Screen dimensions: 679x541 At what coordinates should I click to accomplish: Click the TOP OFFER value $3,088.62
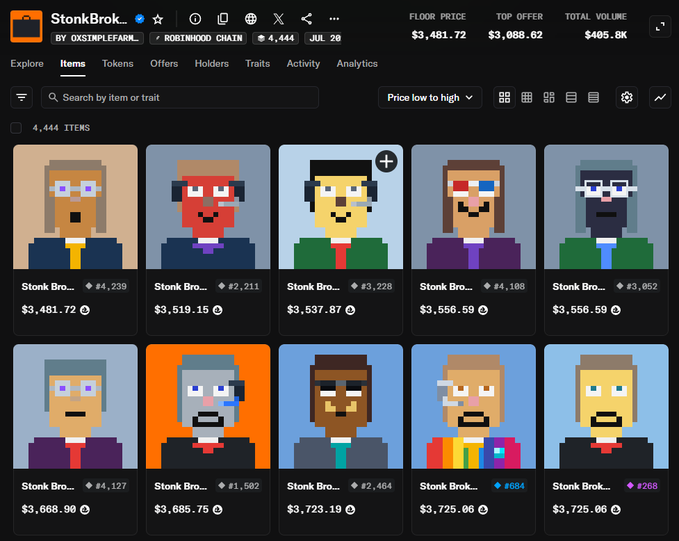(515, 35)
